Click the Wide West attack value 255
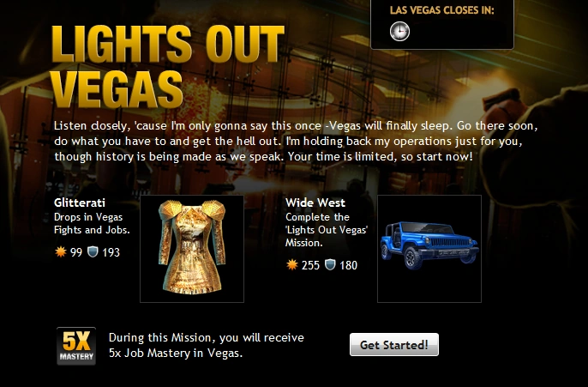588x387 pixels. tap(310, 265)
